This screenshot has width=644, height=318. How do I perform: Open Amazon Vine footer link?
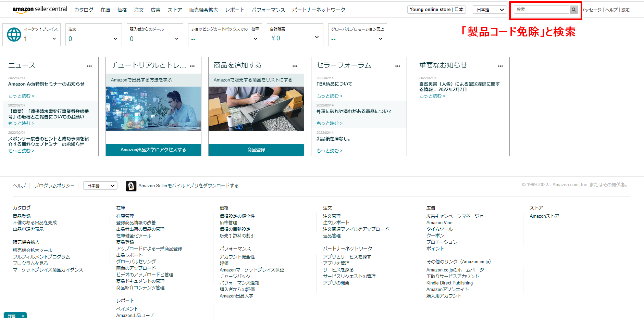(439, 223)
